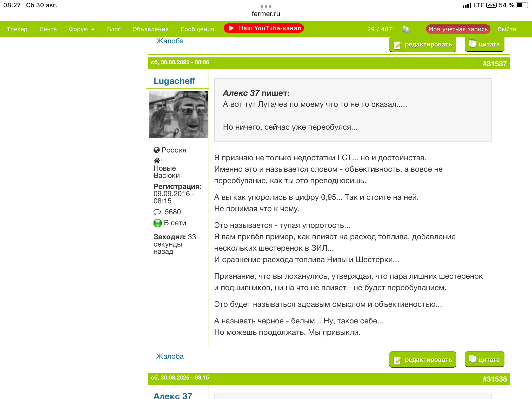
Task: Open post permalink #31537
Action: (494, 64)
